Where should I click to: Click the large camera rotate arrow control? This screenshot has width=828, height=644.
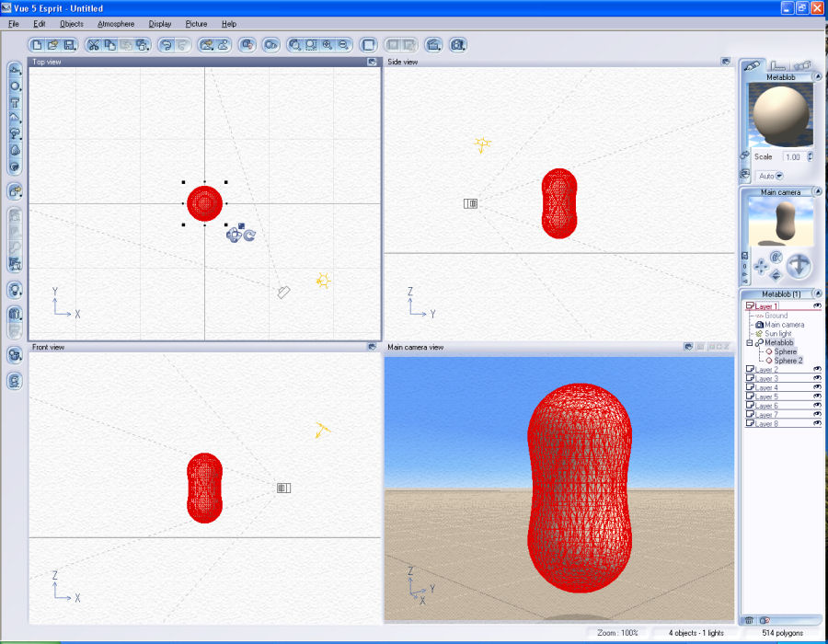coord(799,266)
